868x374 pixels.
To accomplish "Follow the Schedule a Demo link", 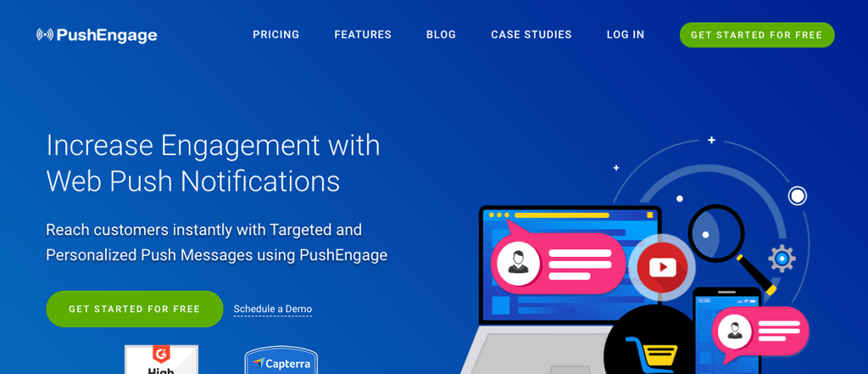I will click(x=273, y=310).
